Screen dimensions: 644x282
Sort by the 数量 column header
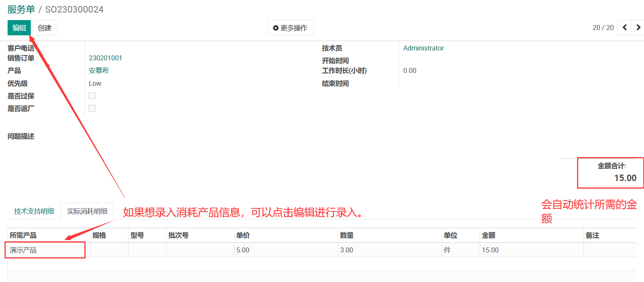point(347,235)
